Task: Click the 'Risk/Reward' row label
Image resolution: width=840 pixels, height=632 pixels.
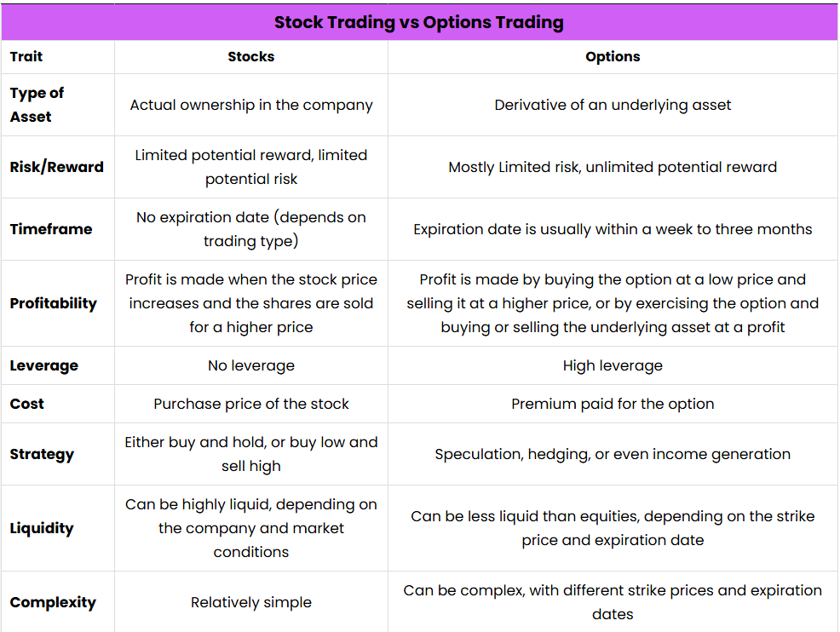Action: 57,167
